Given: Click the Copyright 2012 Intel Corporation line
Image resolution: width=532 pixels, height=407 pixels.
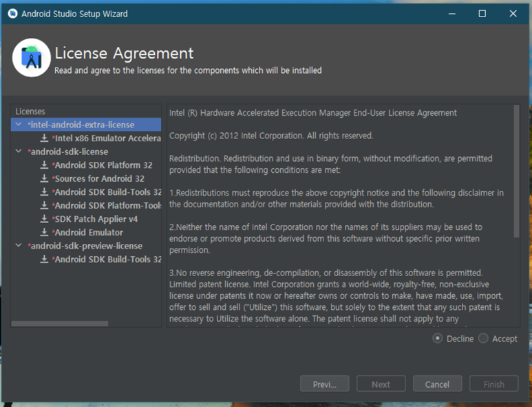Looking at the screenshot, I should (x=271, y=136).
